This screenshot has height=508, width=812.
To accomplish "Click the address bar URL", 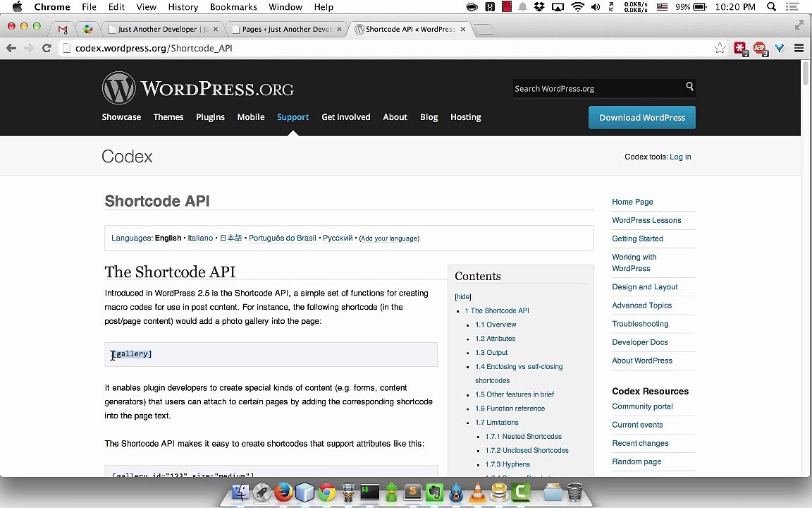I will [x=154, y=48].
